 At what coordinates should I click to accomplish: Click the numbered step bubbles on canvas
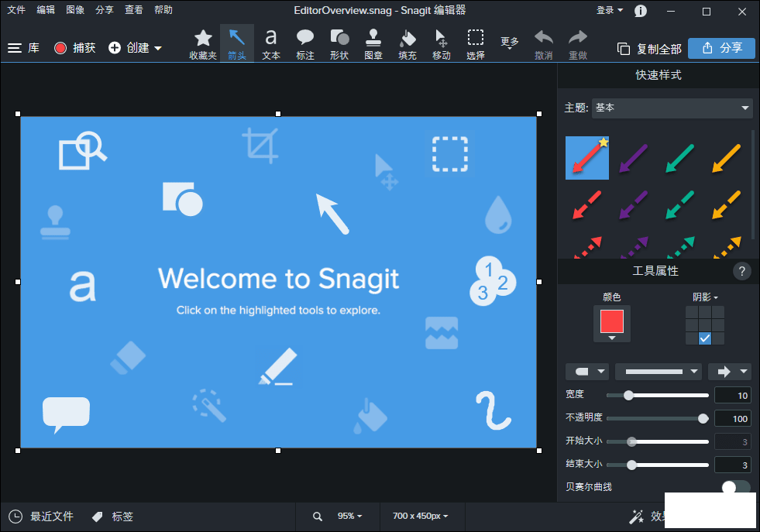pos(493,281)
